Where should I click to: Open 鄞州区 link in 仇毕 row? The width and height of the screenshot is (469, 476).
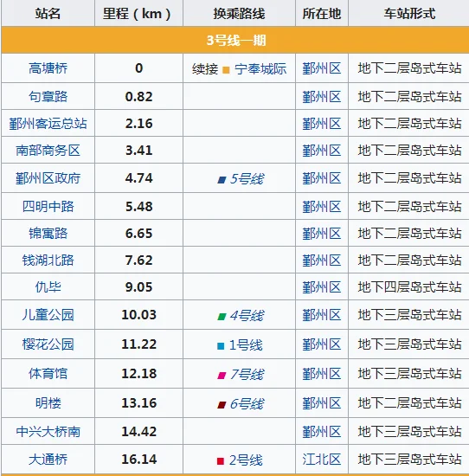(322, 287)
